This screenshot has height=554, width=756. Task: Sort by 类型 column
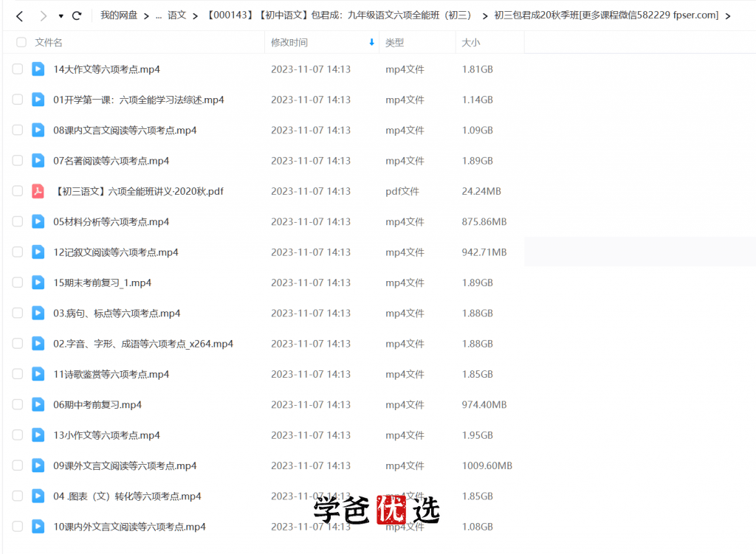[394, 42]
